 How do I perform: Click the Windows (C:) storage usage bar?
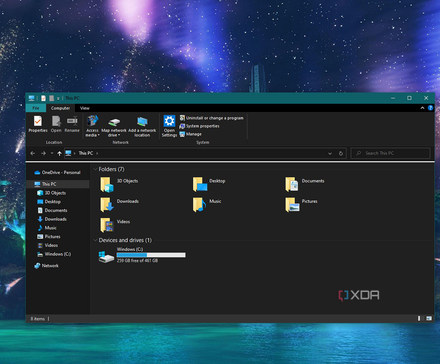[x=151, y=255]
